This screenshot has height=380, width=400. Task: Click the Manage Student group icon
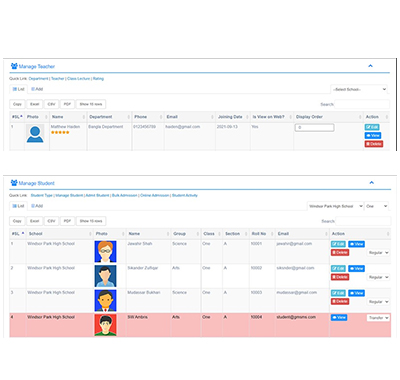tap(14, 183)
